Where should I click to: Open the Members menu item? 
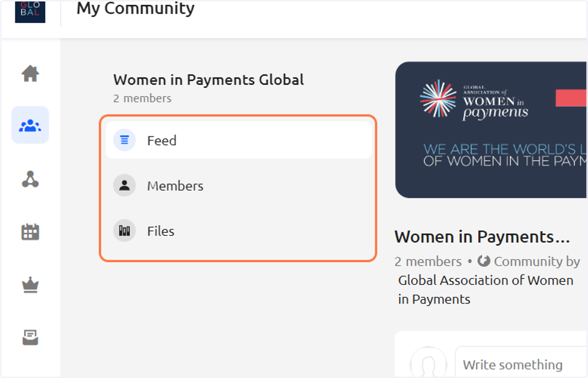click(x=239, y=185)
